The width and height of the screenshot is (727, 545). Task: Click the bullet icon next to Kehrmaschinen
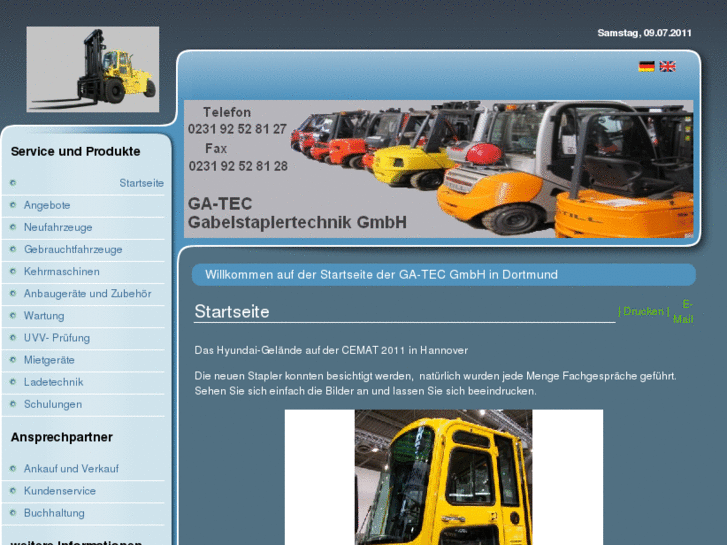pyautogui.click(x=13, y=271)
